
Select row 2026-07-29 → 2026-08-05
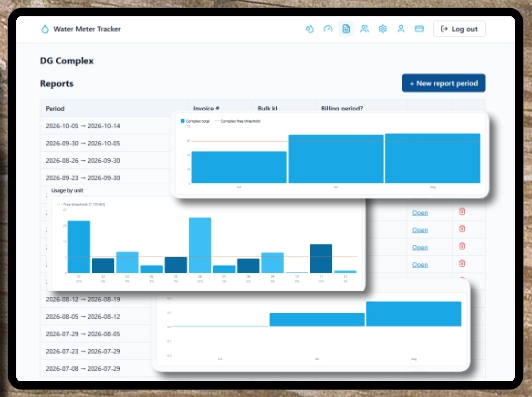(96, 334)
